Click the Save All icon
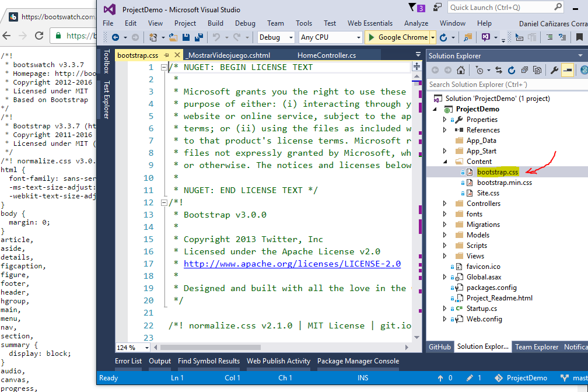 199,37
